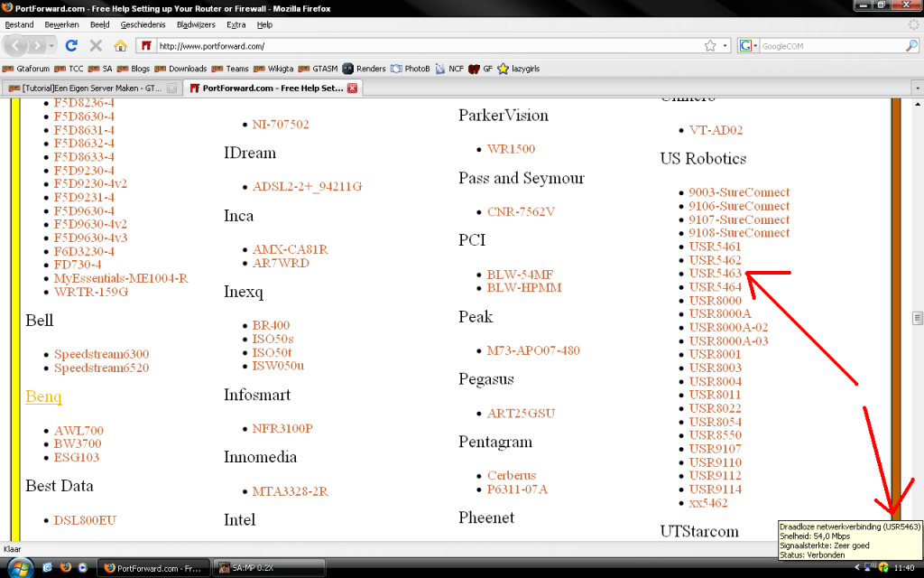Open the lazygirls bookmark
Screen dimensions: 924x578
click(519, 69)
